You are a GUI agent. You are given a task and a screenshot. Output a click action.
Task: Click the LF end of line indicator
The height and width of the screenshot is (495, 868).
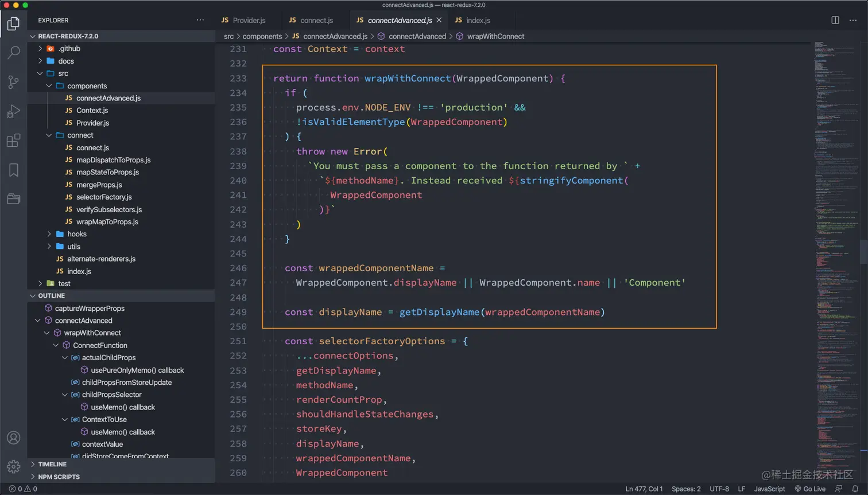click(x=742, y=489)
